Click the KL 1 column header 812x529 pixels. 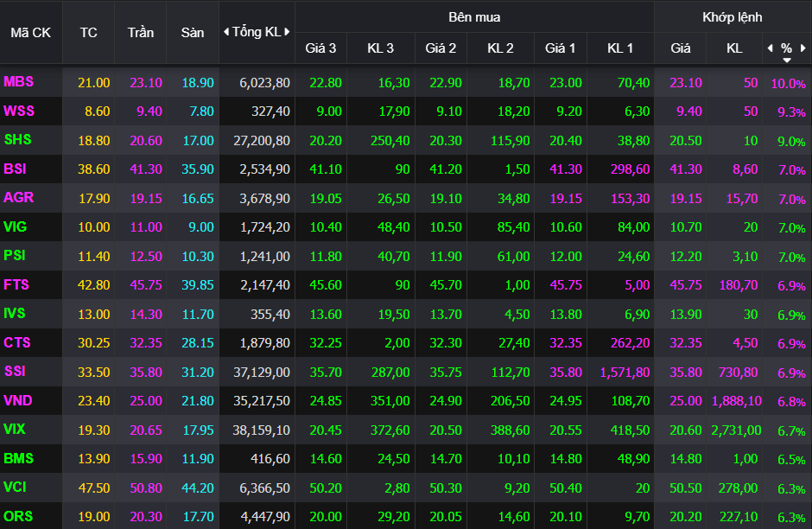620,48
